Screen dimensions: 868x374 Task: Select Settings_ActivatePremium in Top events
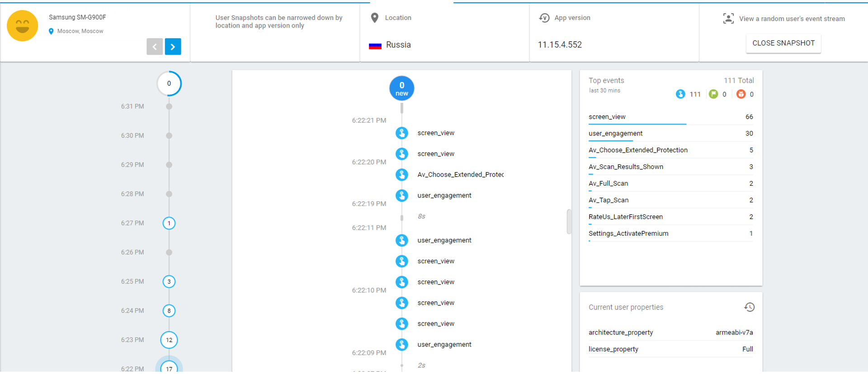(671, 234)
